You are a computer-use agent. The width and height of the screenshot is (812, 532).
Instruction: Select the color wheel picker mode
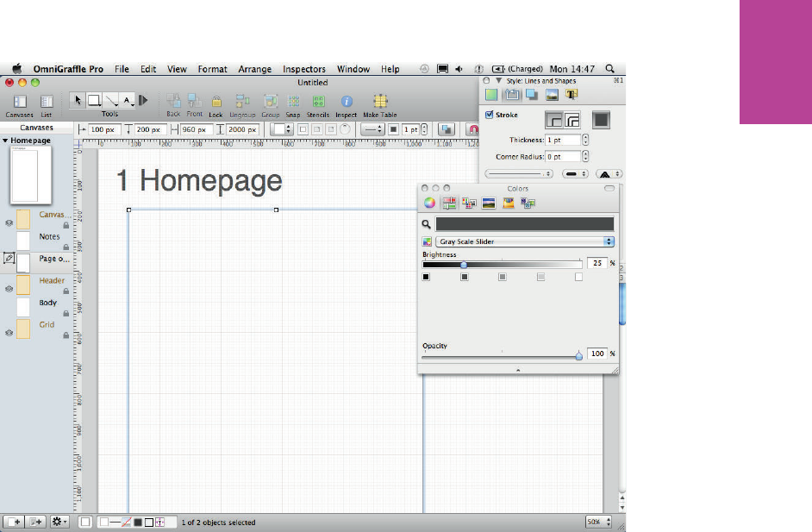point(429,203)
